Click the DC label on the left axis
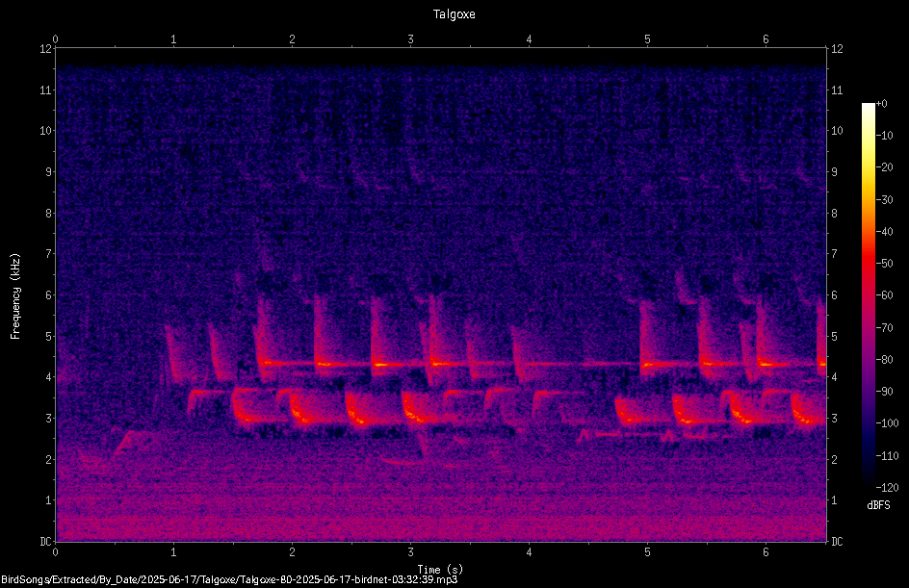The height and width of the screenshot is (588, 909). (45, 541)
